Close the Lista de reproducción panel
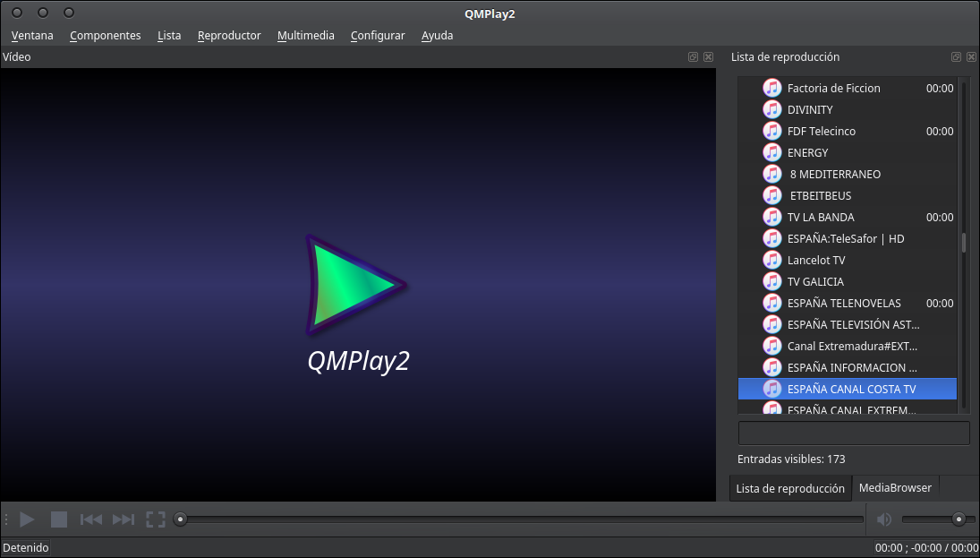The height and width of the screenshot is (558, 980). tap(971, 57)
